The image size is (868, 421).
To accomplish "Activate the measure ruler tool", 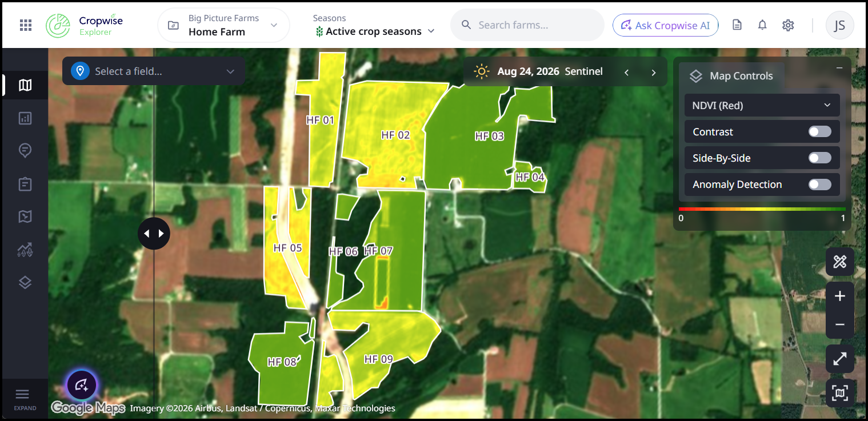I will tap(840, 262).
